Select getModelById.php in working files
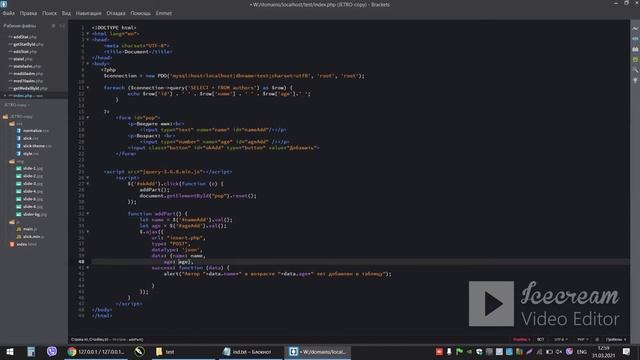 [30, 88]
